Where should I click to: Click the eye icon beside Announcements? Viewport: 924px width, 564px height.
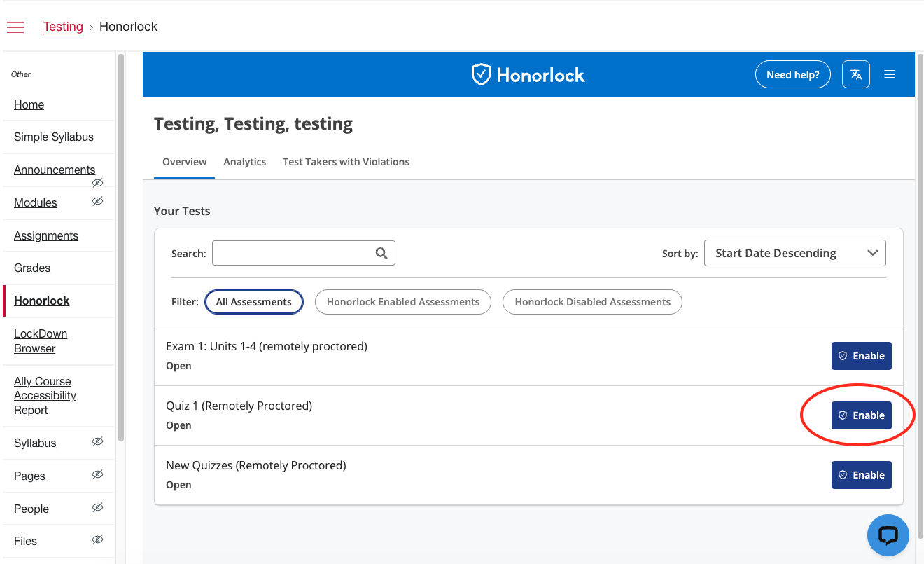97,183
